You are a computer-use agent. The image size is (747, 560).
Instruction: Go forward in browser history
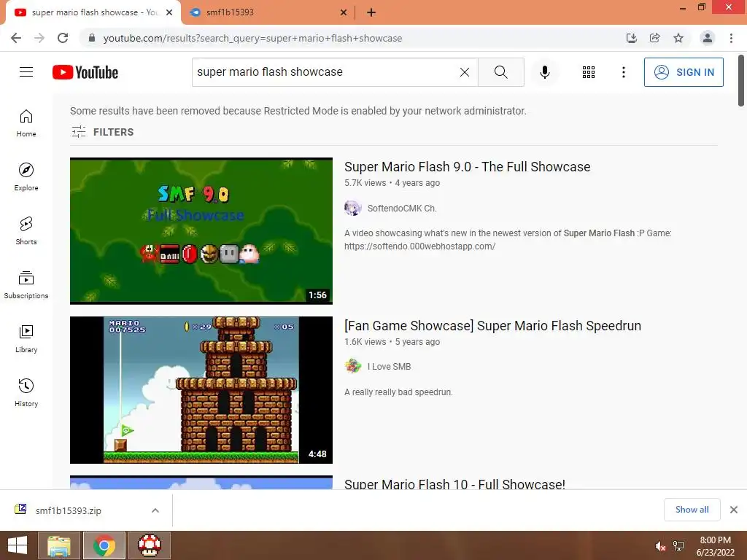tap(39, 38)
